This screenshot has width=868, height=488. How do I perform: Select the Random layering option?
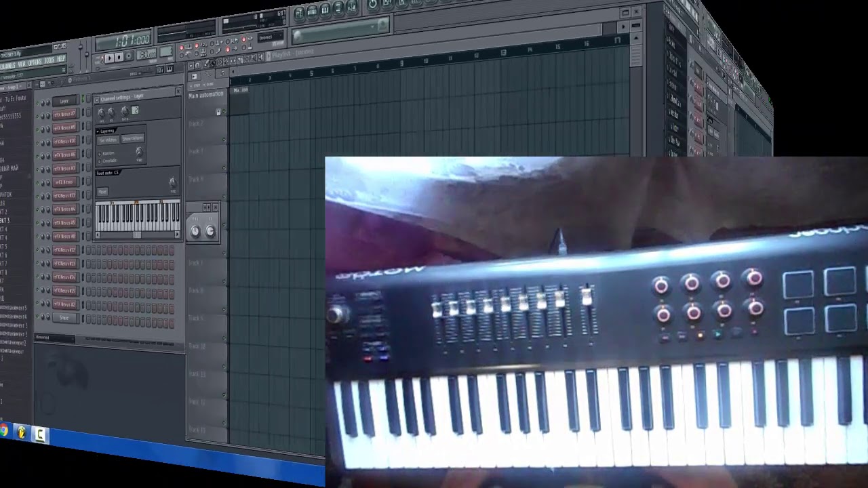[x=100, y=154]
